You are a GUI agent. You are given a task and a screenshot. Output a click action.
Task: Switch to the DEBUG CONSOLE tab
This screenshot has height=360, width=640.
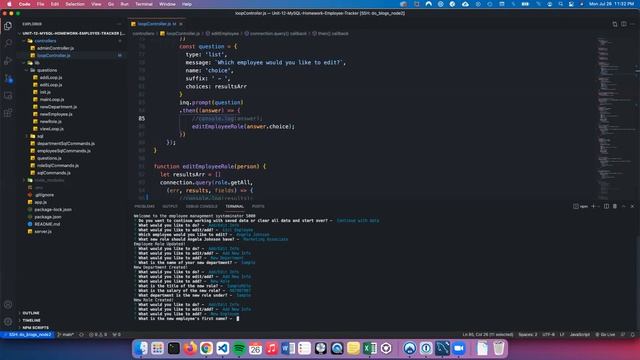(202, 207)
